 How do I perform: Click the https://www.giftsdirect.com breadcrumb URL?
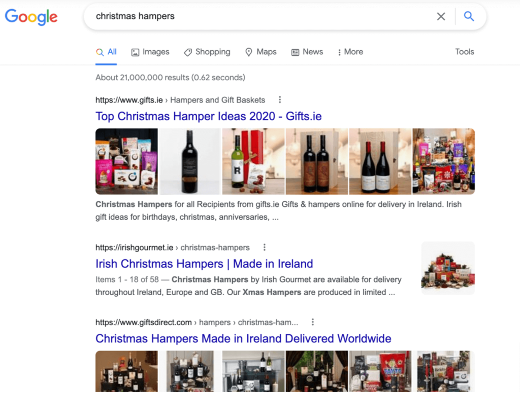[x=144, y=323]
